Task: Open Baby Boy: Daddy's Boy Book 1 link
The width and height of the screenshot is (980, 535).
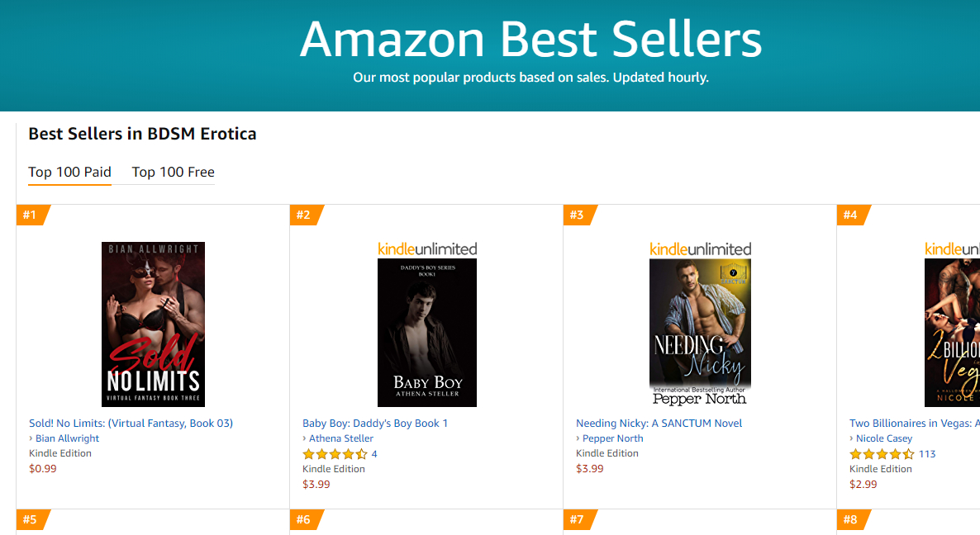Action: pos(375,424)
